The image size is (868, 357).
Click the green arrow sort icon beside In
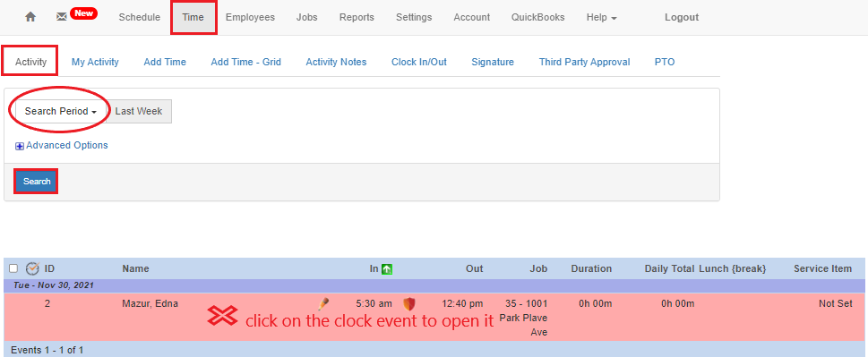tap(387, 269)
